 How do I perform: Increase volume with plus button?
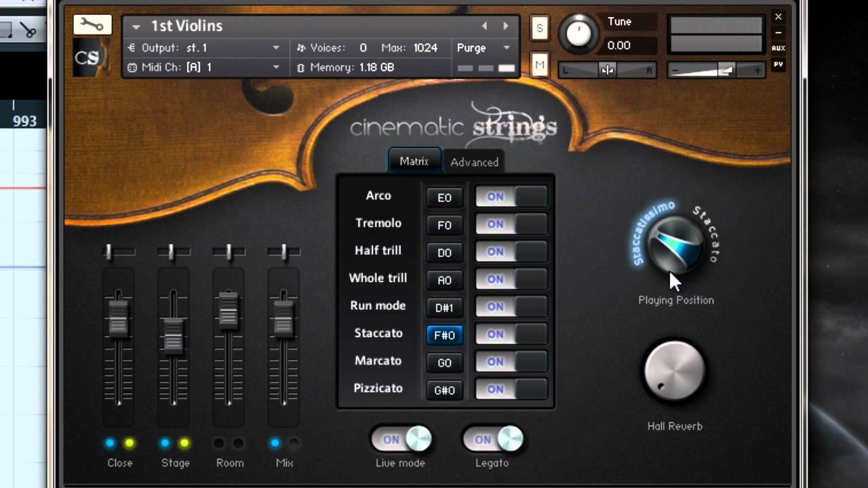758,70
